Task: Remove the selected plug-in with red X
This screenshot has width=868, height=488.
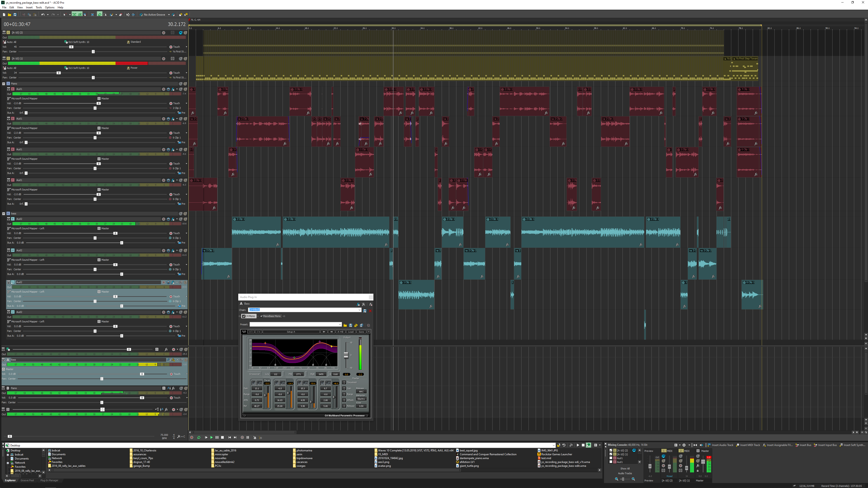Action: (x=370, y=311)
